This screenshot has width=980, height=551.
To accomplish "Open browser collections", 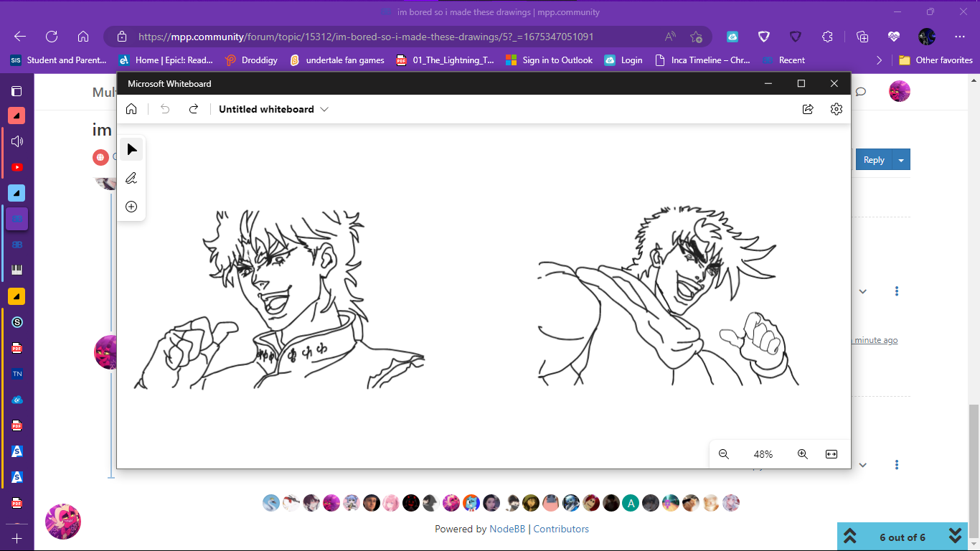I will click(x=862, y=37).
